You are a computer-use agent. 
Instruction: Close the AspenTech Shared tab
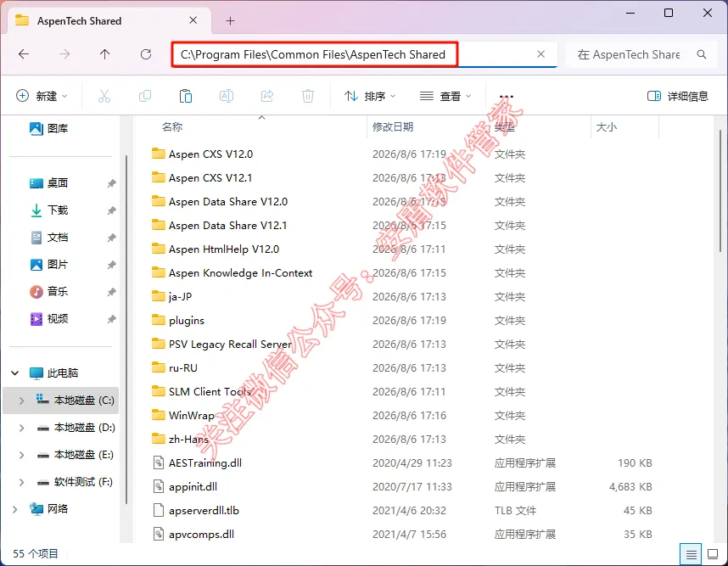tap(193, 20)
